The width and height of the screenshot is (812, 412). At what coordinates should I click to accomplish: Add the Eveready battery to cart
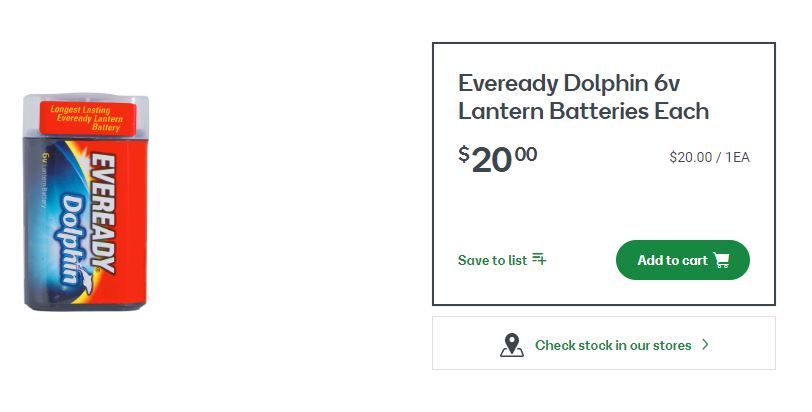[x=682, y=260]
